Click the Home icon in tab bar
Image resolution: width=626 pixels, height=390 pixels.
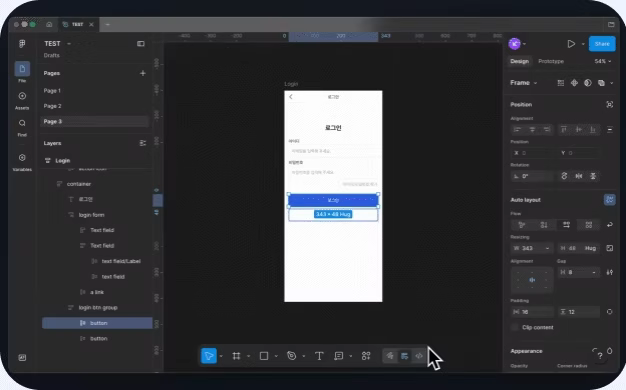[x=49, y=24]
